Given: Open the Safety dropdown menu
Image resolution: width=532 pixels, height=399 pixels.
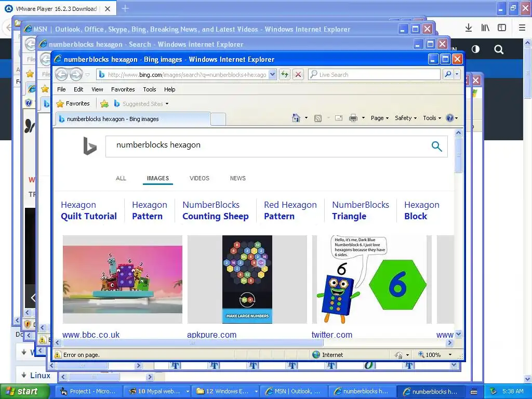Looking at the screenshot, I should tap(406, 118).
